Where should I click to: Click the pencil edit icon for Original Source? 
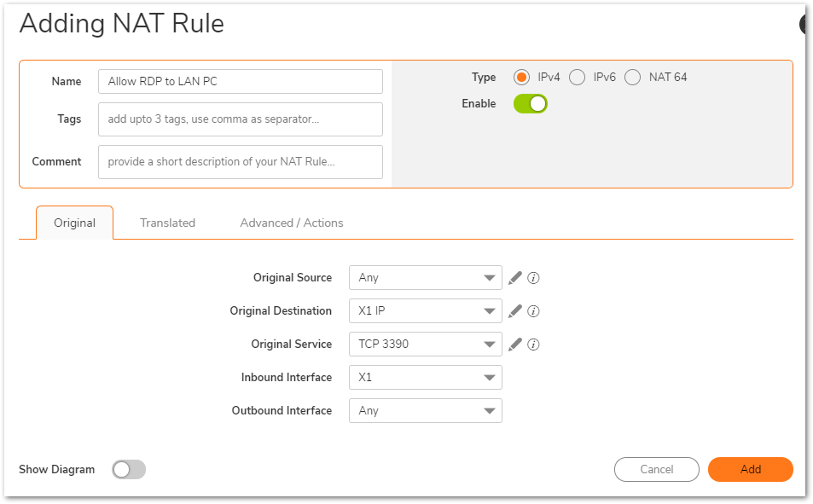pyautogui.click(x=514, y=278)
